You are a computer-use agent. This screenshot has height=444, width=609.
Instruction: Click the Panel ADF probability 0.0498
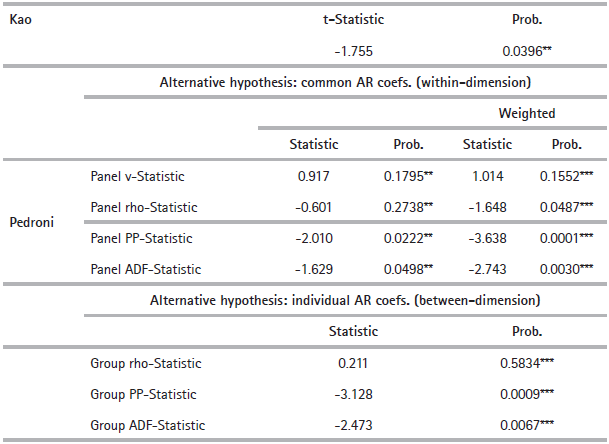[x=404, y=269]
